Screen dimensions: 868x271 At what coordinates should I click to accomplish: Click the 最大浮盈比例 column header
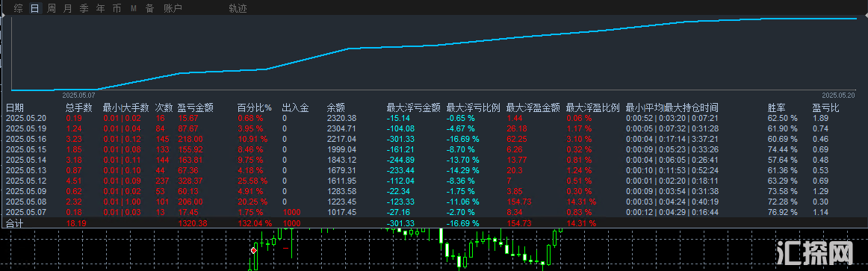(x=593, y=108)
